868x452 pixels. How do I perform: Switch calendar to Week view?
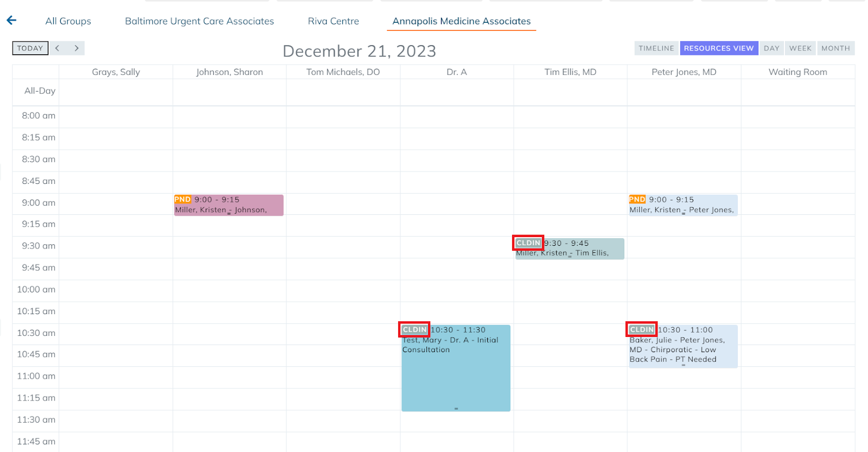[800, 48]
